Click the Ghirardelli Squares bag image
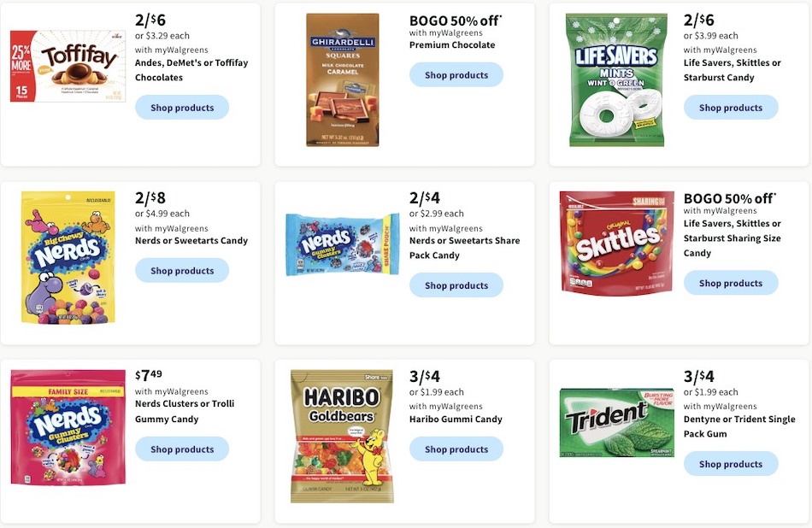The image size is (812, 528). coord(345,79)
